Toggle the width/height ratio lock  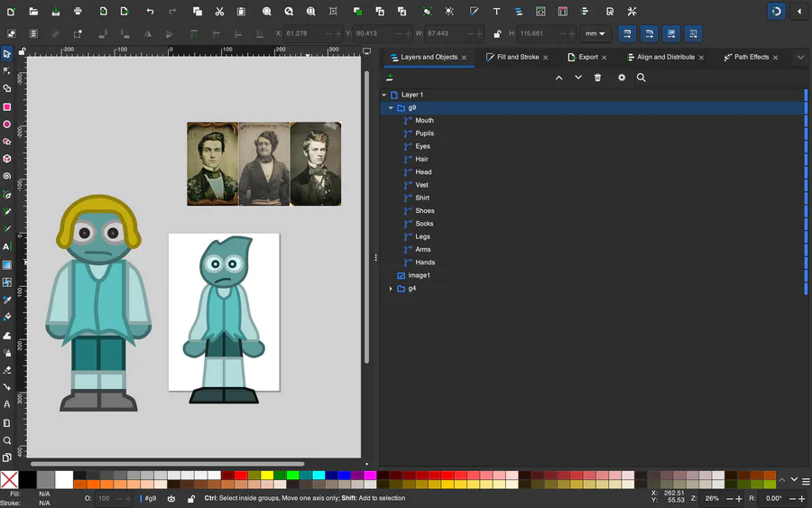pyautogui.click(x=497, y=34)
